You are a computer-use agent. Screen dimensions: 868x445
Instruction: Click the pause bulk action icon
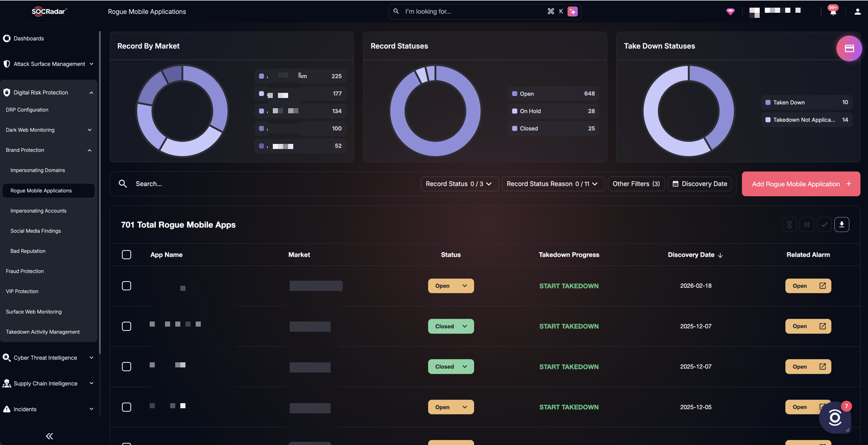(x=807, y=225)
